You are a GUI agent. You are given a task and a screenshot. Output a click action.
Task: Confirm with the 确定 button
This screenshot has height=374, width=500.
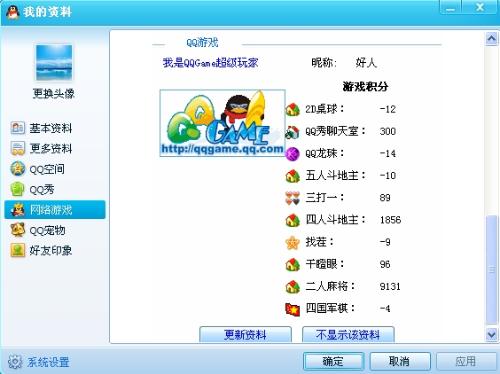tap(333, 361)
